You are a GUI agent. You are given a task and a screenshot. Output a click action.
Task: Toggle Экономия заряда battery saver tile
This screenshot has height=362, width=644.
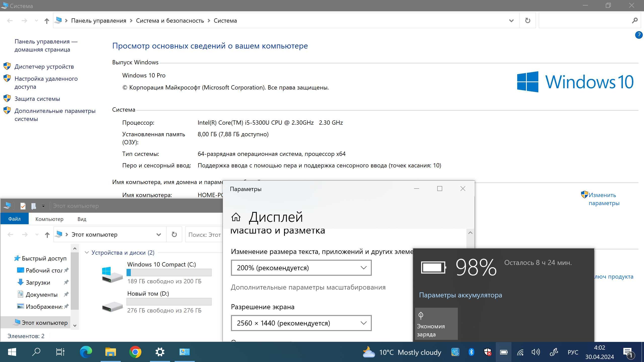click(x=436, y=324)
